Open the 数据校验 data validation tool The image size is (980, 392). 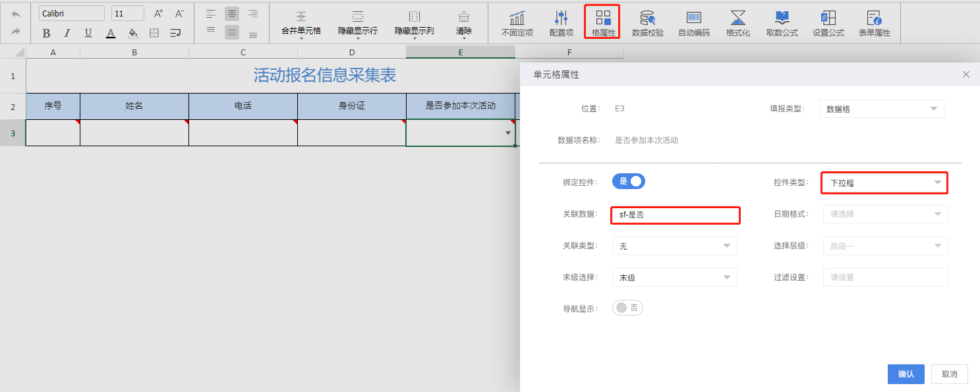pyautogui.click(x=647, y=23)
